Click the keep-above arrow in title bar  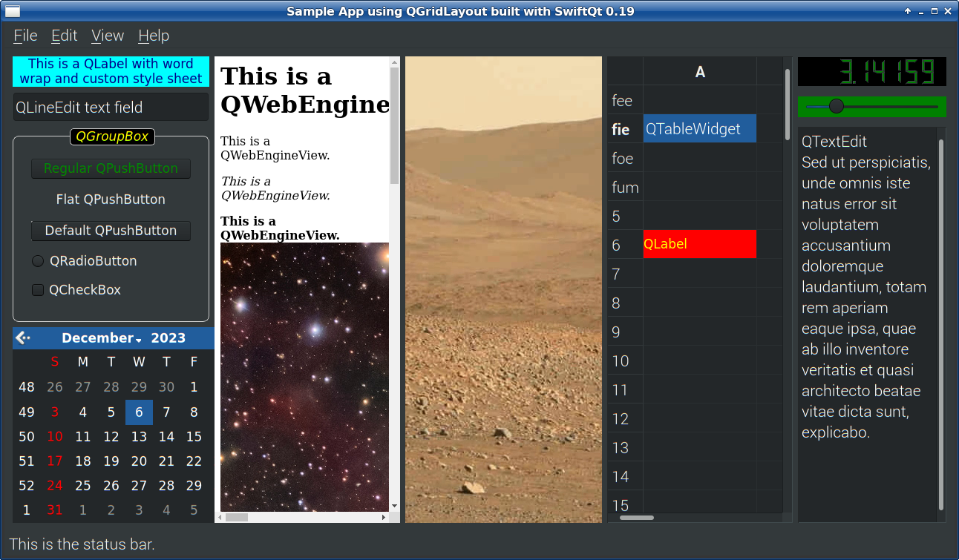(x=907, y=11)
